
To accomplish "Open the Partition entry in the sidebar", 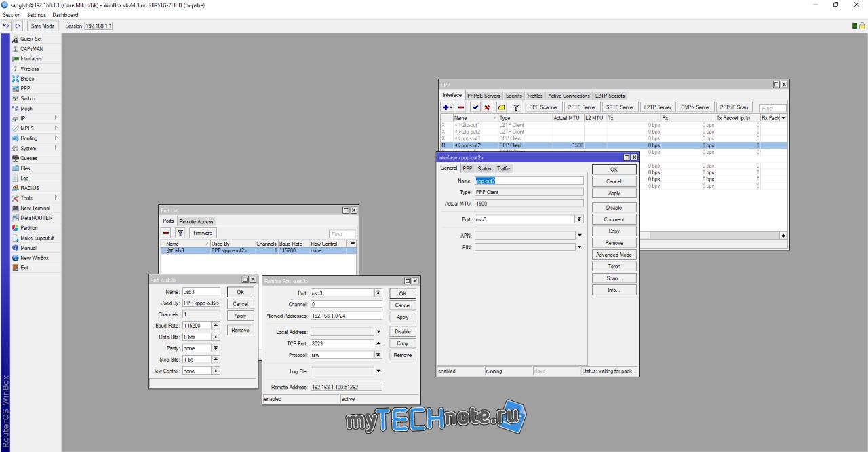I will pos(29,228).
